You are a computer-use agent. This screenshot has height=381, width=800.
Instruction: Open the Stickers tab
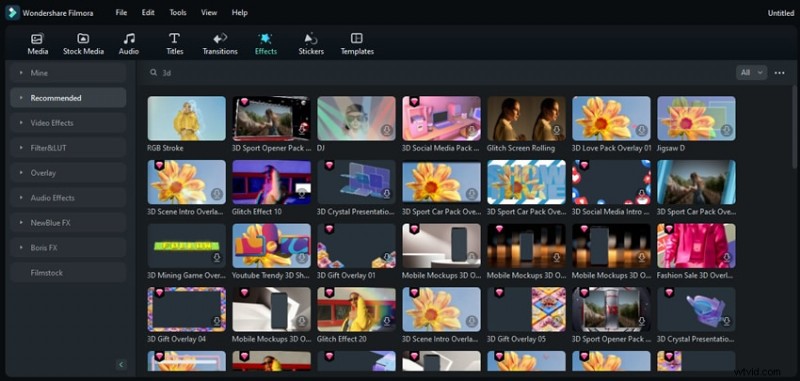311,44
